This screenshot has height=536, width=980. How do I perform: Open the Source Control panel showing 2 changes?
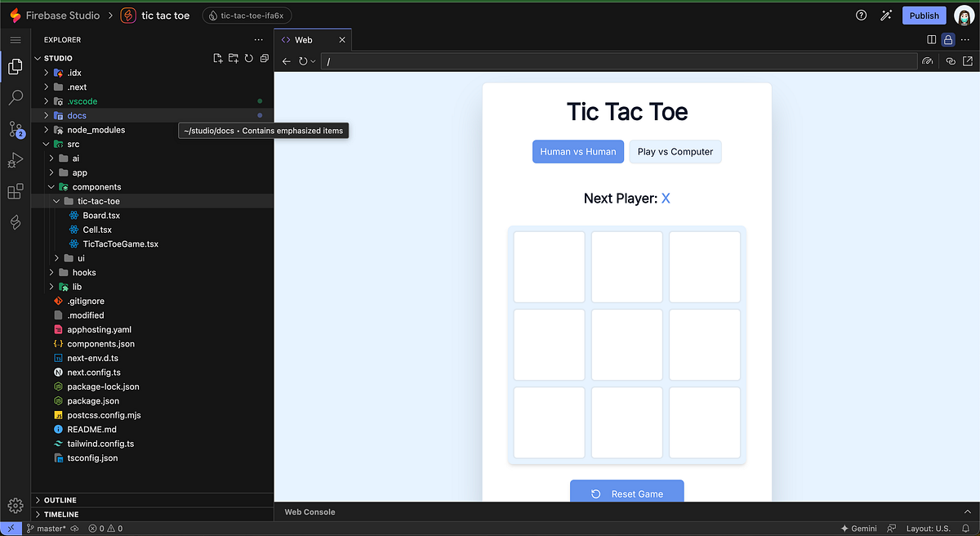click(15, 131)
